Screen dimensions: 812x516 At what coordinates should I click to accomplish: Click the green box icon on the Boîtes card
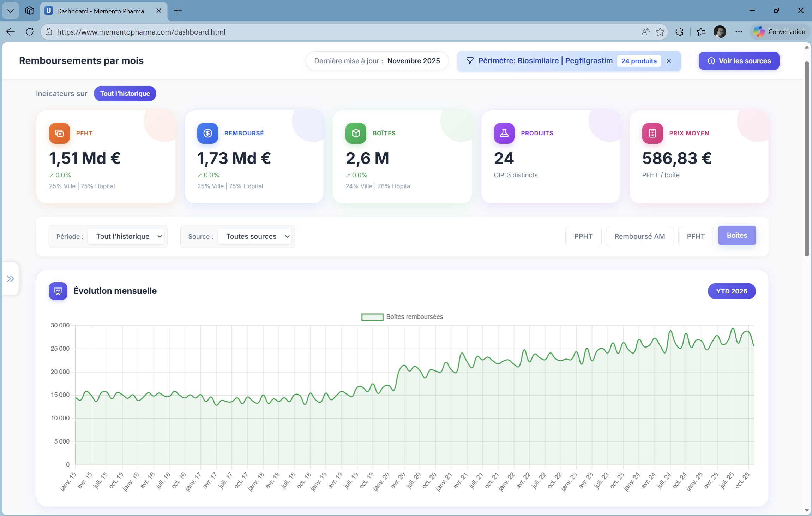355,133
